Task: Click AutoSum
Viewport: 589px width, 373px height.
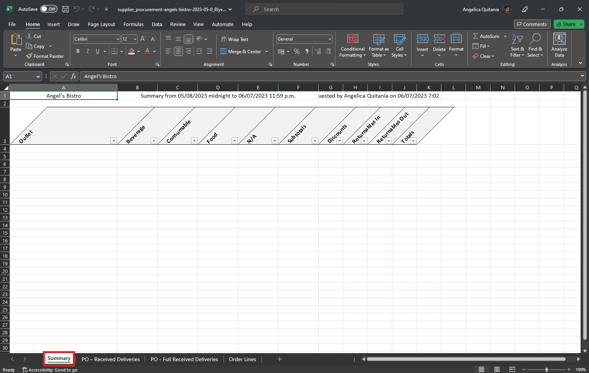Action: 486,36
